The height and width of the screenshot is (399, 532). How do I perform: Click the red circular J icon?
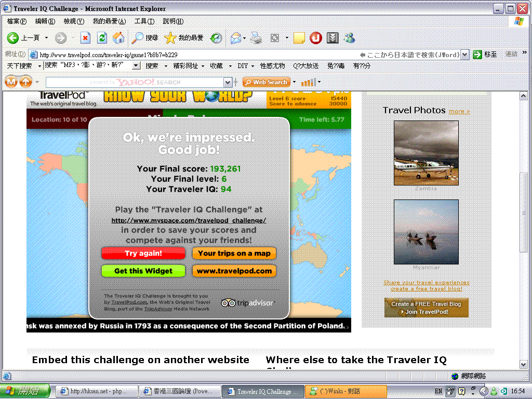(315, 37)
